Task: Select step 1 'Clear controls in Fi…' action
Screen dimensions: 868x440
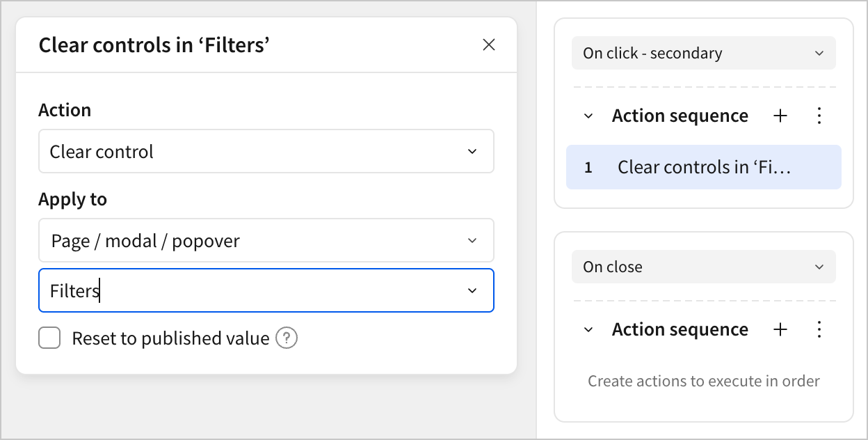Action: tap(704, 167)
